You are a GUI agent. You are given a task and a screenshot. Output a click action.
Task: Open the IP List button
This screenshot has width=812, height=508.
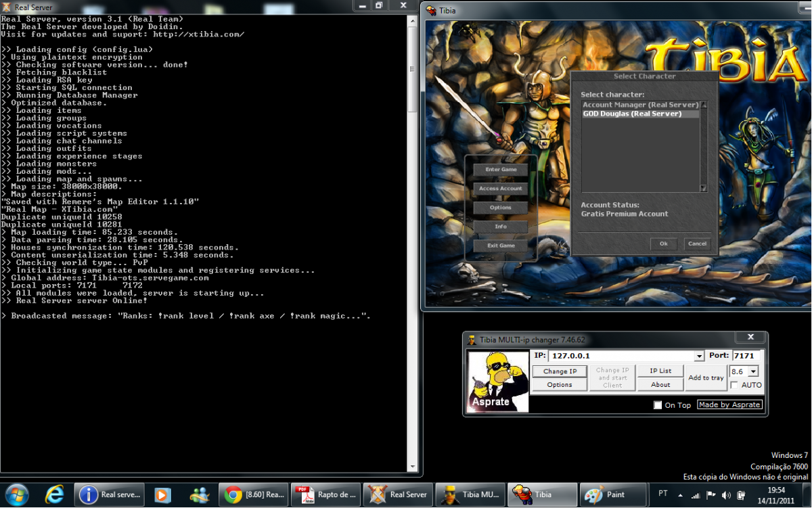tap(660, 371)
